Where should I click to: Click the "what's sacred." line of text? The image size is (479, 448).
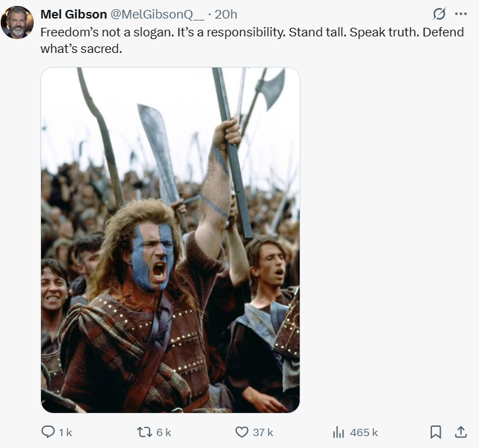click(82, 48)
